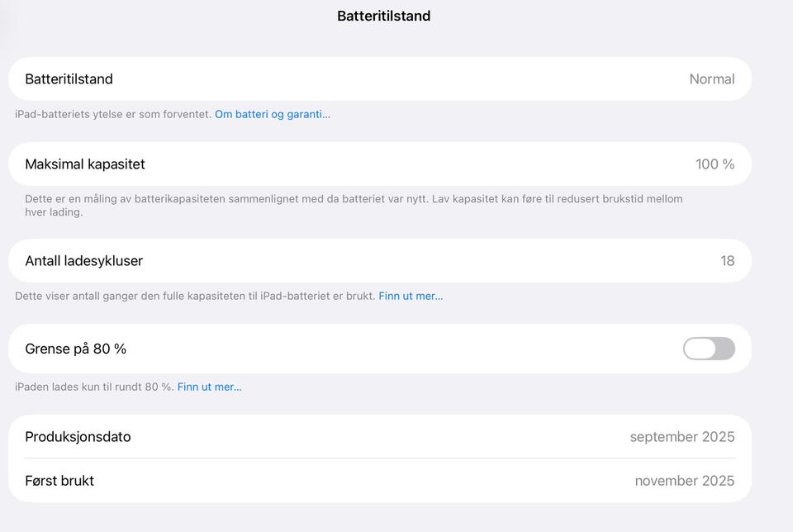Image resolution: width=793 pixels, height=532 pixels.
Task: Click the Grense på 80 % label
Action: pyautogui.click(x=75, y=349)
